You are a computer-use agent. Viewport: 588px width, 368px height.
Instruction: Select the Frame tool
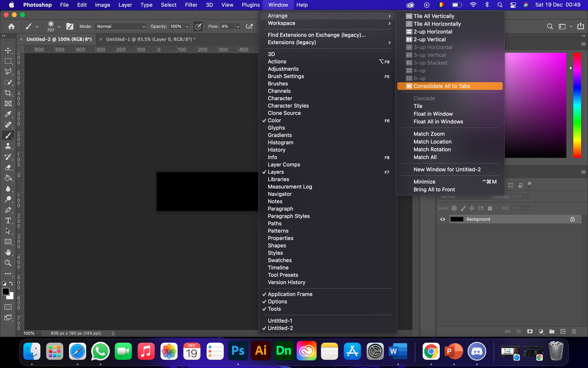[8, 103]
